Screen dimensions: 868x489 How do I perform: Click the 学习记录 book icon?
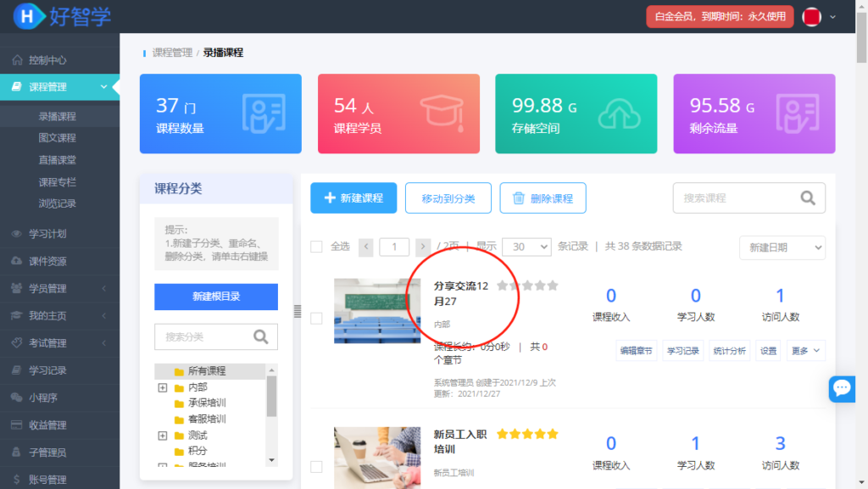(17, 370)
